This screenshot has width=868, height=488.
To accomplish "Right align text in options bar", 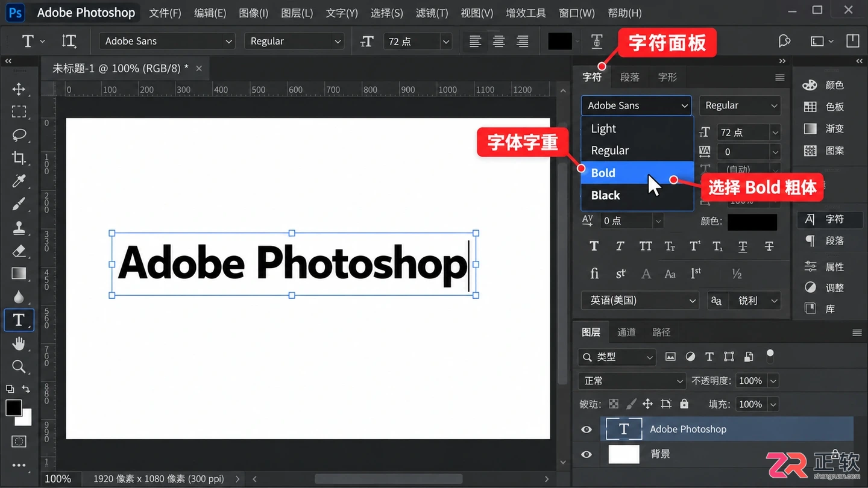I will click(x=522, y=41).
